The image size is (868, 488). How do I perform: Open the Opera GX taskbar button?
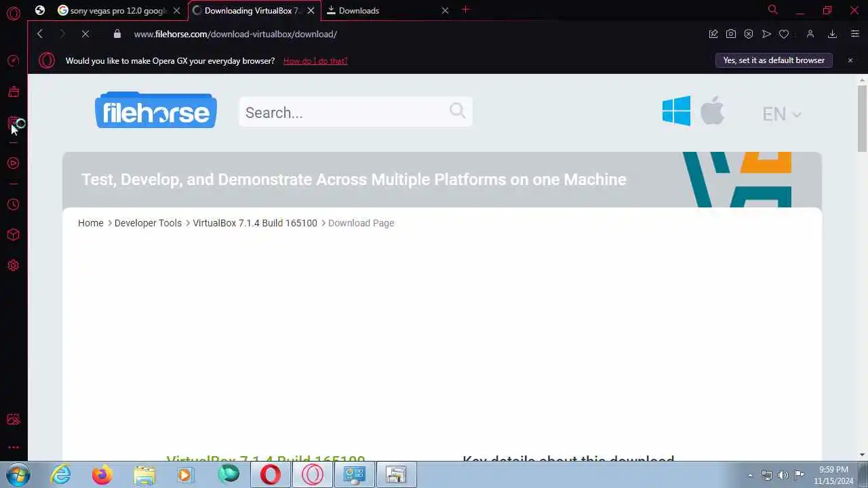[x=313, y=474]
